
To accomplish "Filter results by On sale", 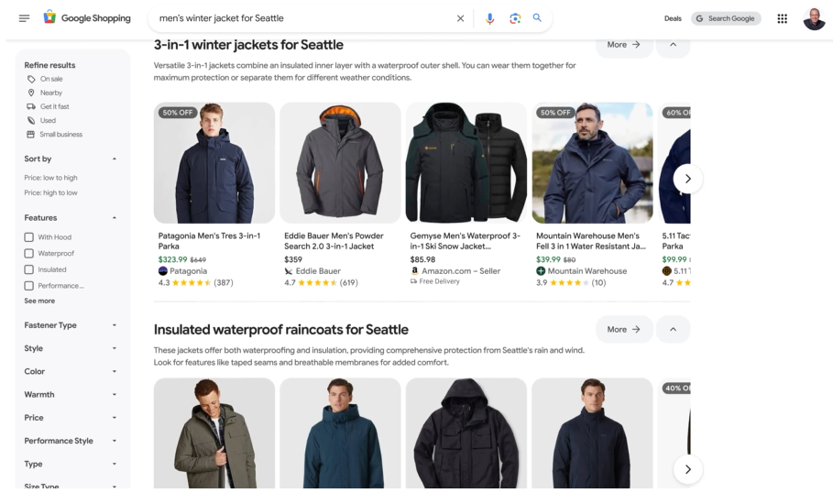I will pos(51,80).
